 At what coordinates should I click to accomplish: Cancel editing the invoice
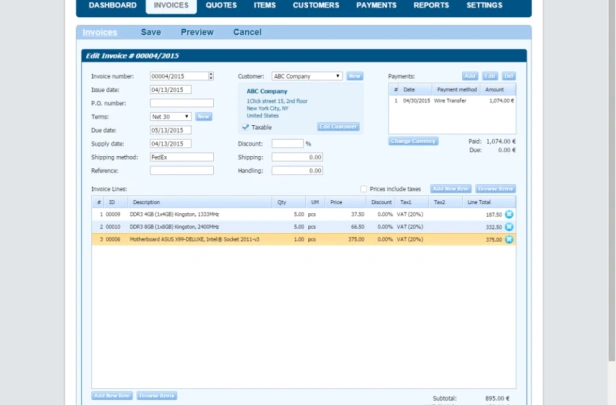[x=247, y=32]
